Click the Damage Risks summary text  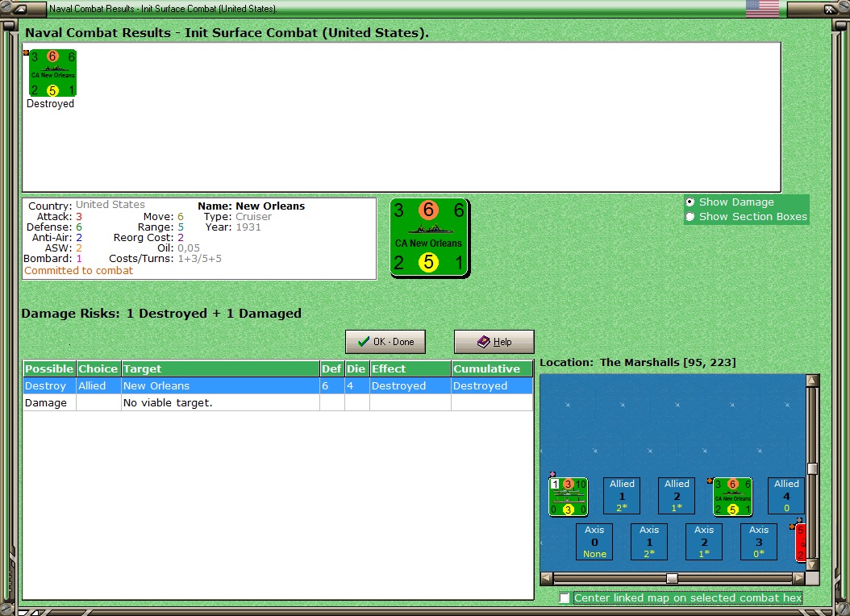(x=161, y=313)
